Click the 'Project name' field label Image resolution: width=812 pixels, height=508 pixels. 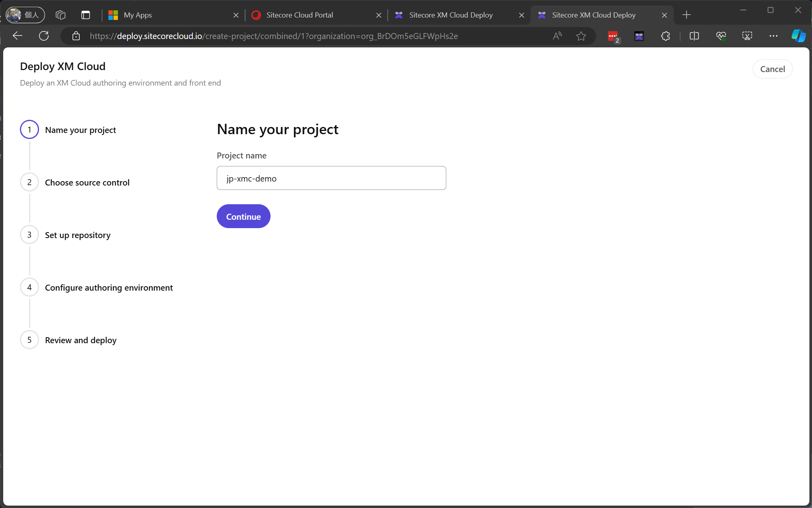click(x=241, y=156)
